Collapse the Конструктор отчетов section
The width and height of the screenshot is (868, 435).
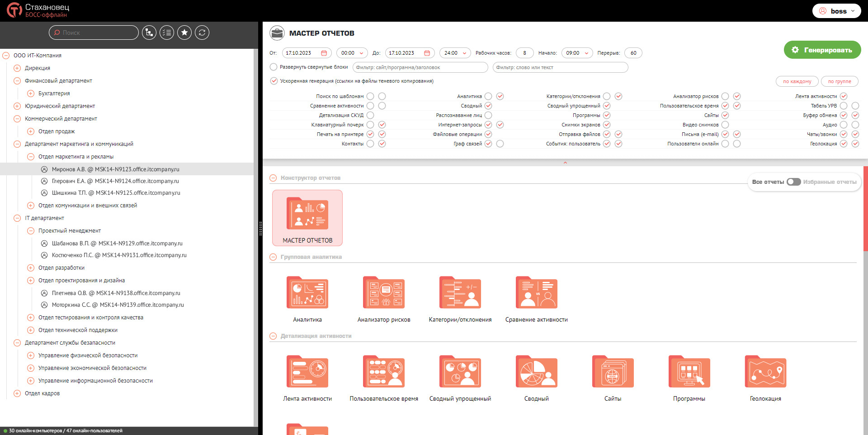[x=273, y=178]
